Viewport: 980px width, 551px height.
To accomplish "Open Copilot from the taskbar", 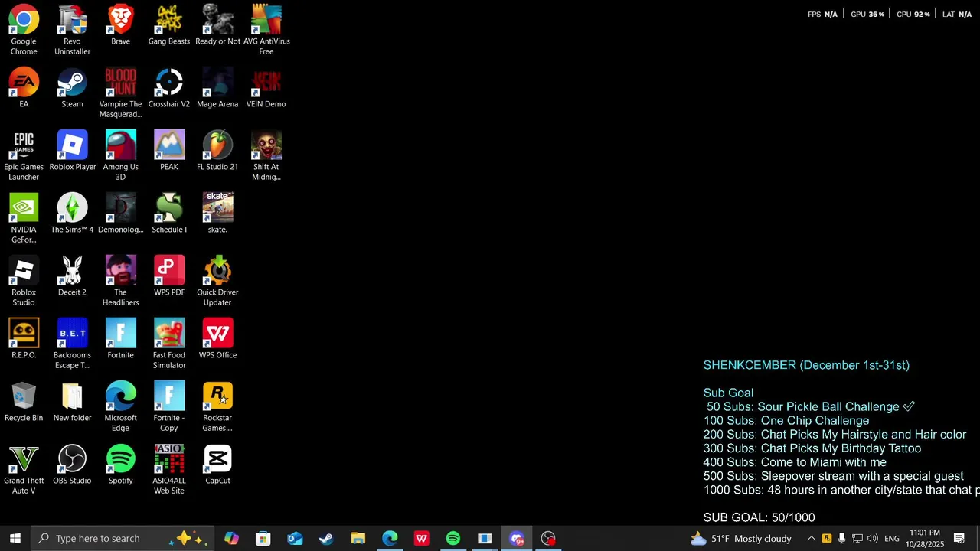I will (x=231, y=538).
